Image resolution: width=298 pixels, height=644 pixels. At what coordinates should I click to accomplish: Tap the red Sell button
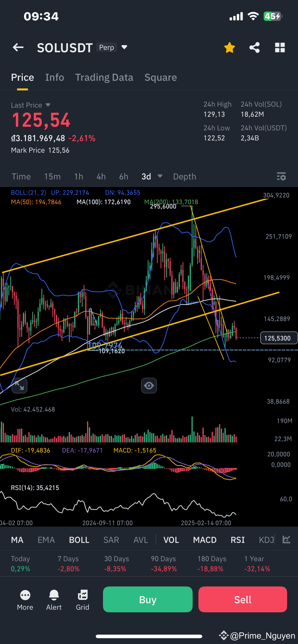point(243,599)
